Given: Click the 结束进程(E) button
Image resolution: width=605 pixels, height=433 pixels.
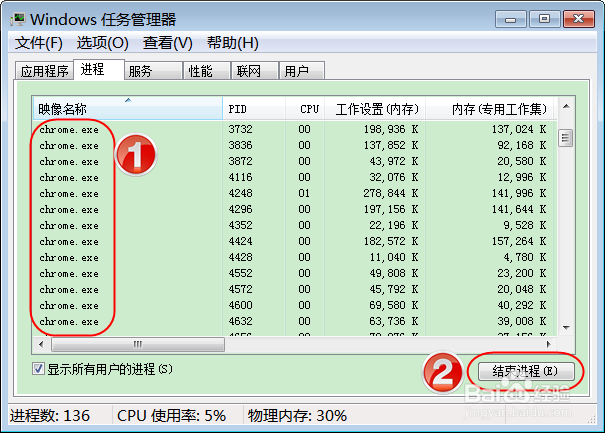Looking at the screenshot, I should 526,371.
